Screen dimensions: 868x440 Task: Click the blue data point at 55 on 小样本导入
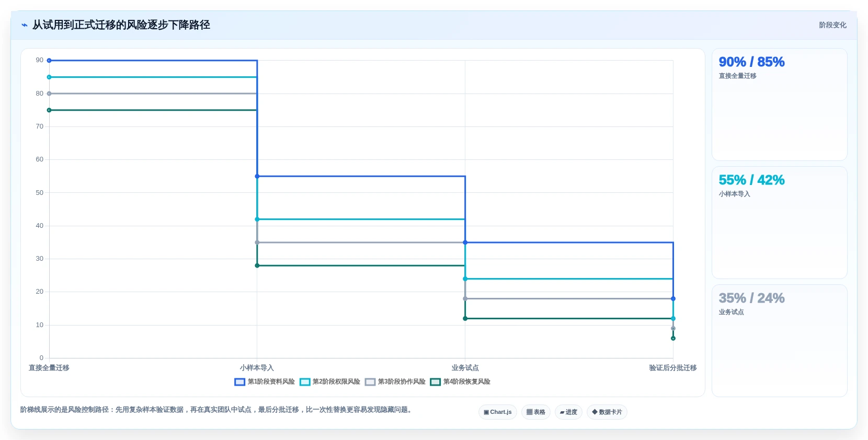tap(257, 176)
